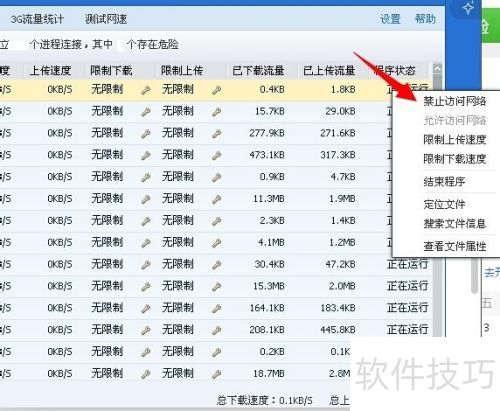Select 结束程序 in context menu
This screenshot has height=411, width=500.
pos(444,182)
